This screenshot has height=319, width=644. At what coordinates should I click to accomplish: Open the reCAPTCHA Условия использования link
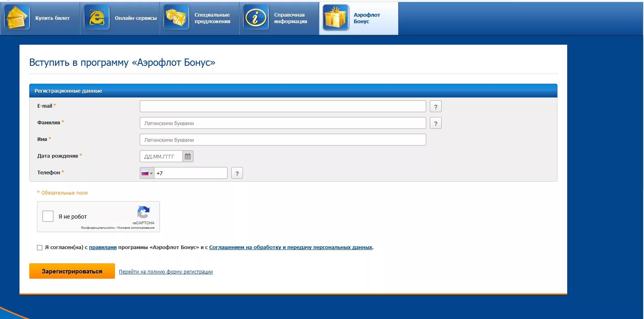136,228
